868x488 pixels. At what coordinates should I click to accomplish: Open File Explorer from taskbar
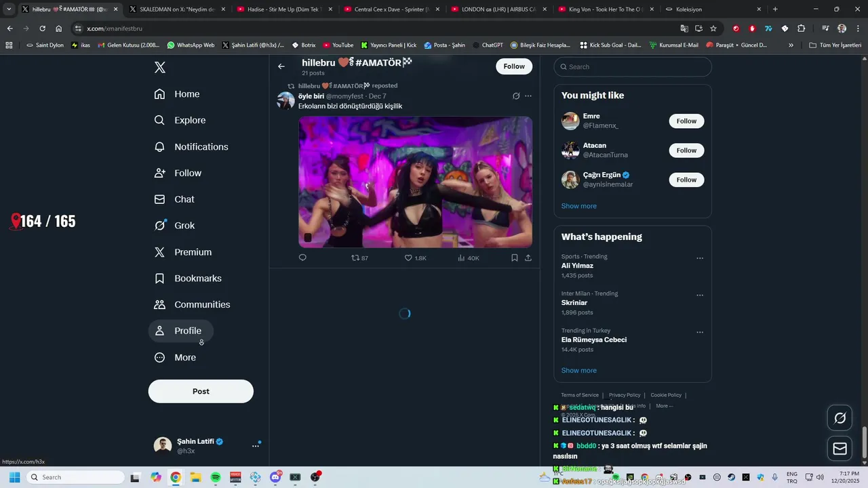click(x=195, y=477)
